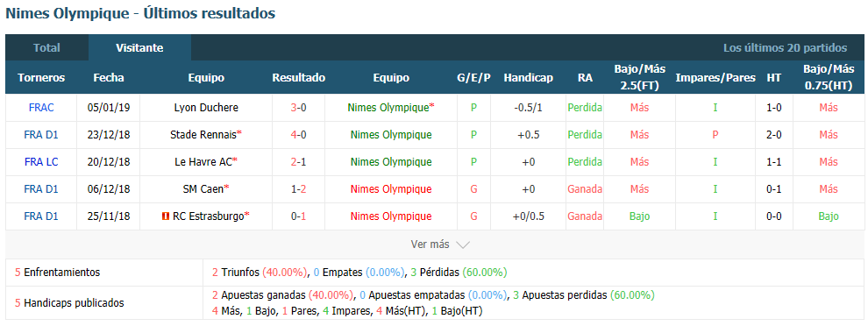868x326 pixels.
Task: Click the 3-0 result for Lyon Duchere match
Action: 298,108
